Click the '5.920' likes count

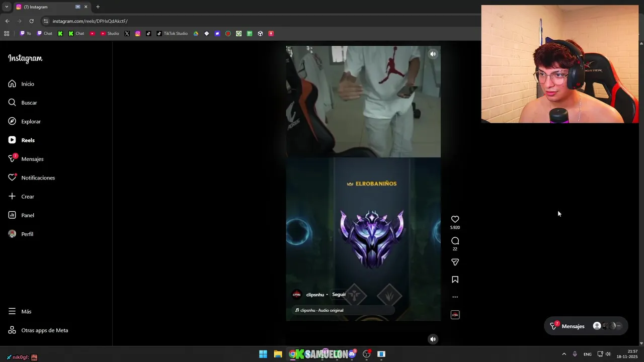pyautogui.click(x=455, y=228)
